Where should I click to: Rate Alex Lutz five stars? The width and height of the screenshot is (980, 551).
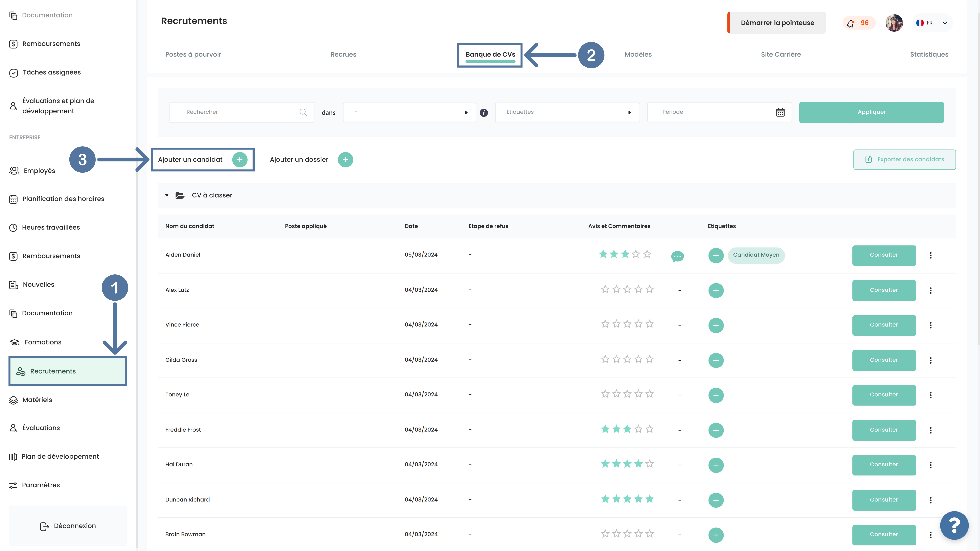click(650, 289)
